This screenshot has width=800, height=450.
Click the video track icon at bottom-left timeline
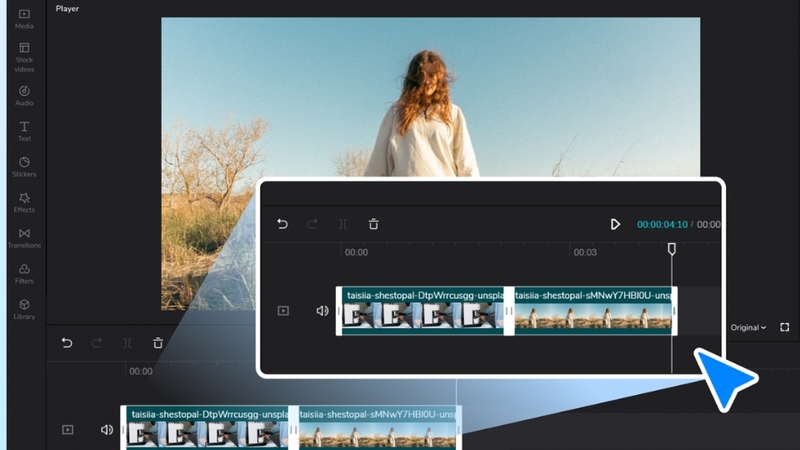tap(68, 430)
